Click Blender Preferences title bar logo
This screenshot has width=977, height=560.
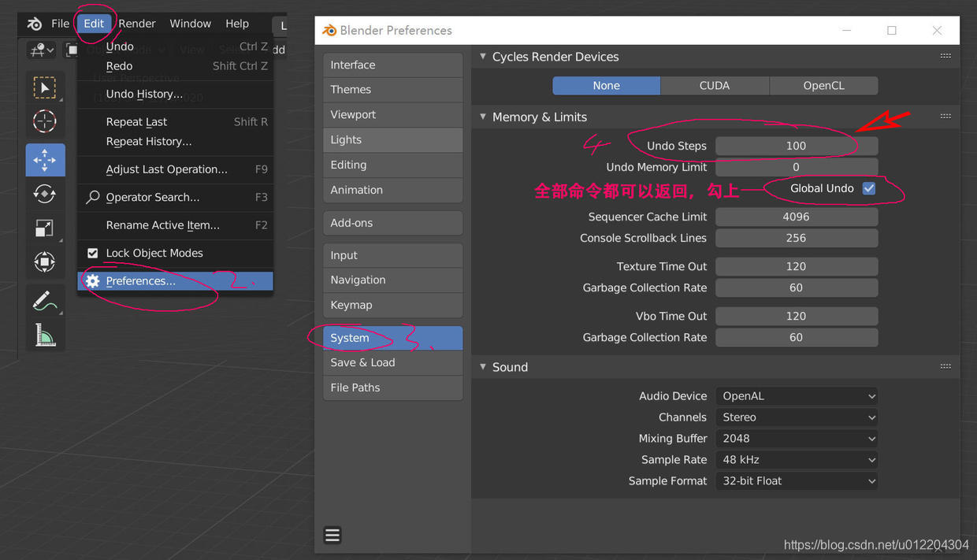pyautogui.click(x=329, y=30)
